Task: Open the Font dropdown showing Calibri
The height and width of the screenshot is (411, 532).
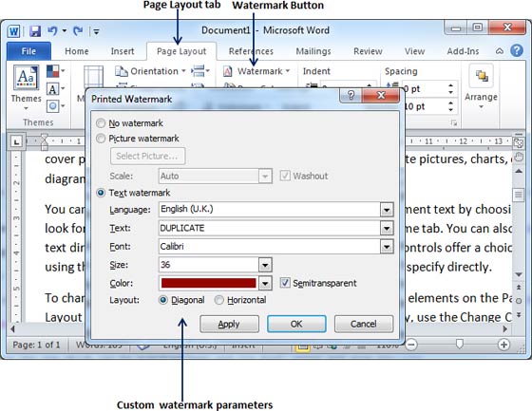Action: [x=387, y=247]
